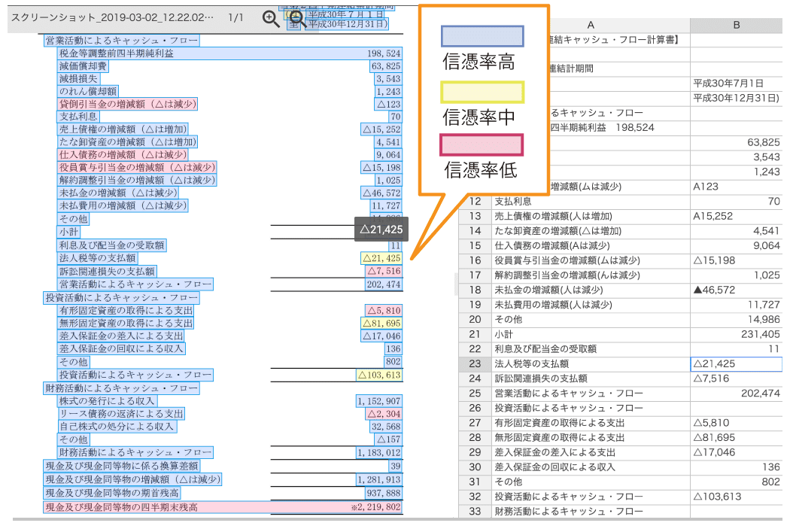Select spreadsheet cell 14,986 in row 20
The height and width of the screenshot is (532, 793).
coord(737,320)
